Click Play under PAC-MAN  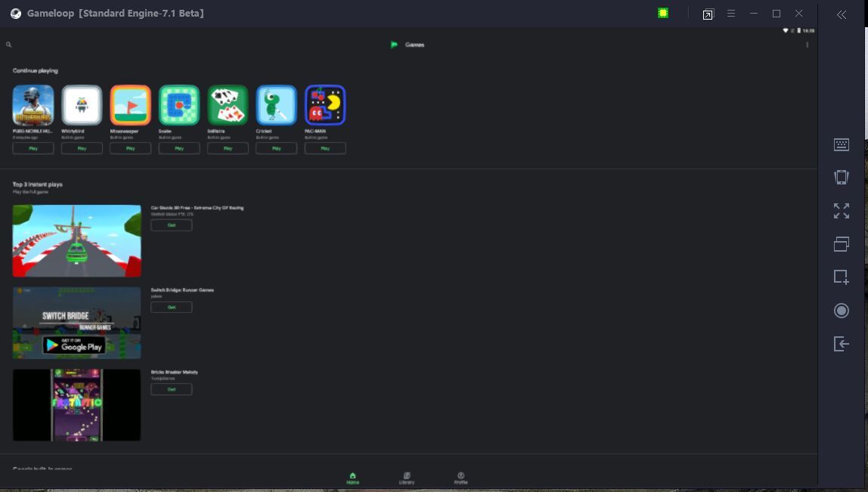(x=325, y=148)
